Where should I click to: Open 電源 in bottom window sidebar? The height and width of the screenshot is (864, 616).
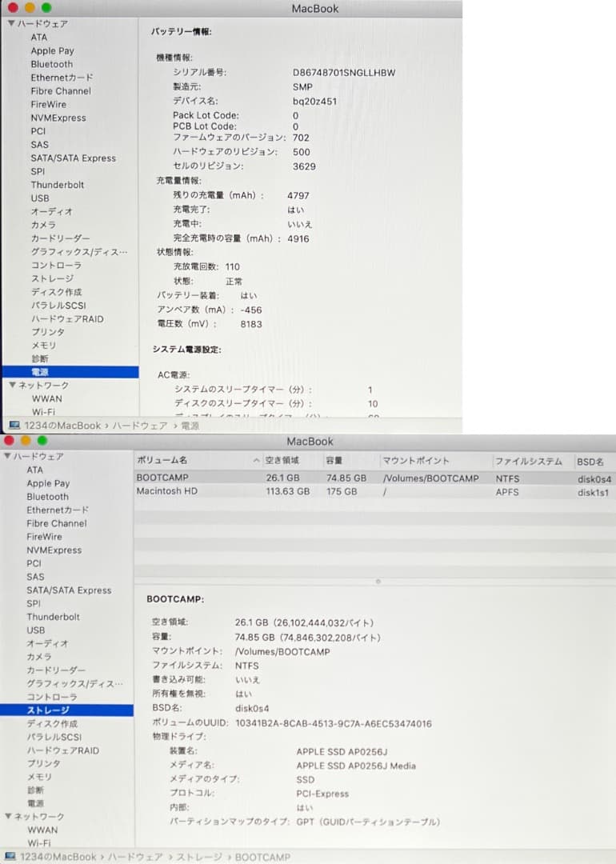pyautogui.click(x=36, y=803)
